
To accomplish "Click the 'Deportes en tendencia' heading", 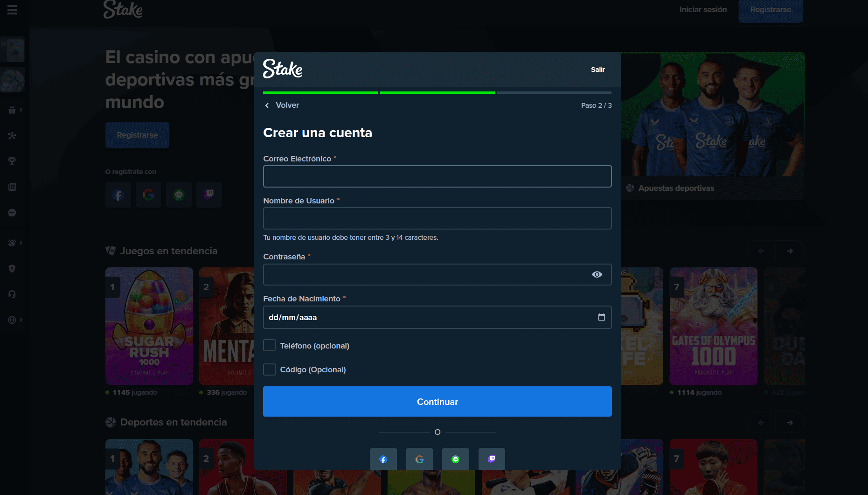I will [174, 422].
